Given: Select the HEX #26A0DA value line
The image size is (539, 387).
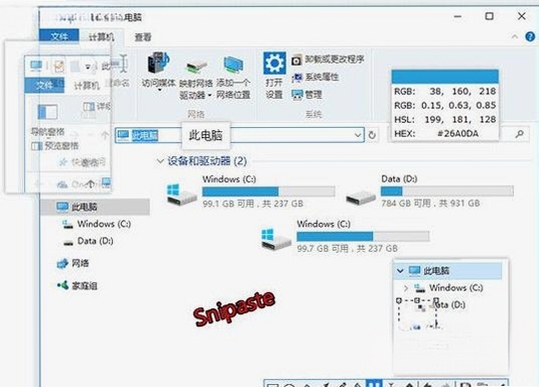Looking at the screenshot, I should pos(445,133).
